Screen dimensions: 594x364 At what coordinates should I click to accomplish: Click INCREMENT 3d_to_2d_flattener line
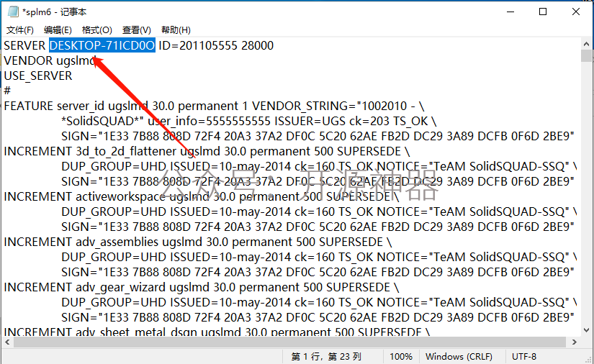tap(207, 151)
